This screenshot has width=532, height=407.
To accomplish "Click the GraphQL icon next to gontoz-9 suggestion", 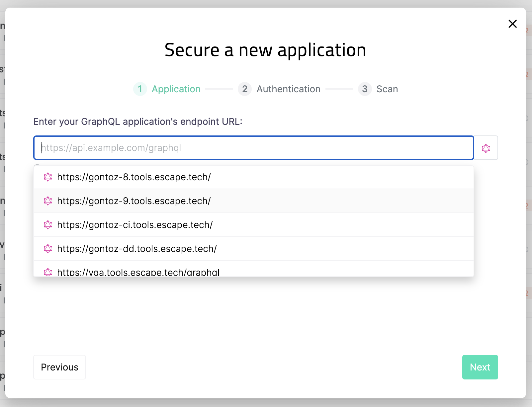I will (x=48, y=201).
